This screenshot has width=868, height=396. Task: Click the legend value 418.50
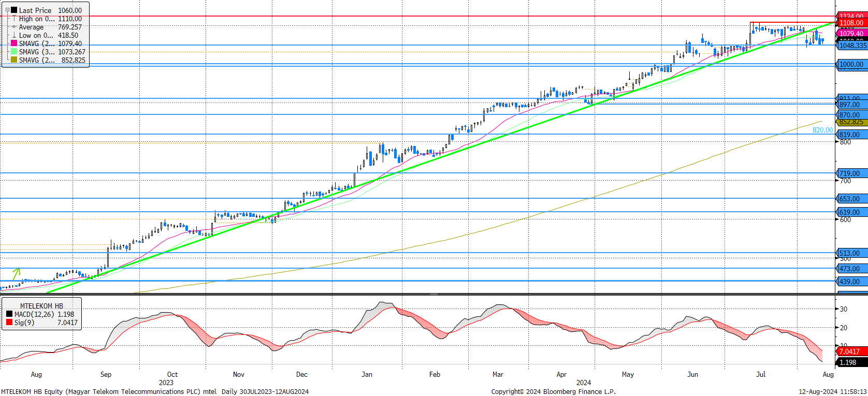click(68, 35)
